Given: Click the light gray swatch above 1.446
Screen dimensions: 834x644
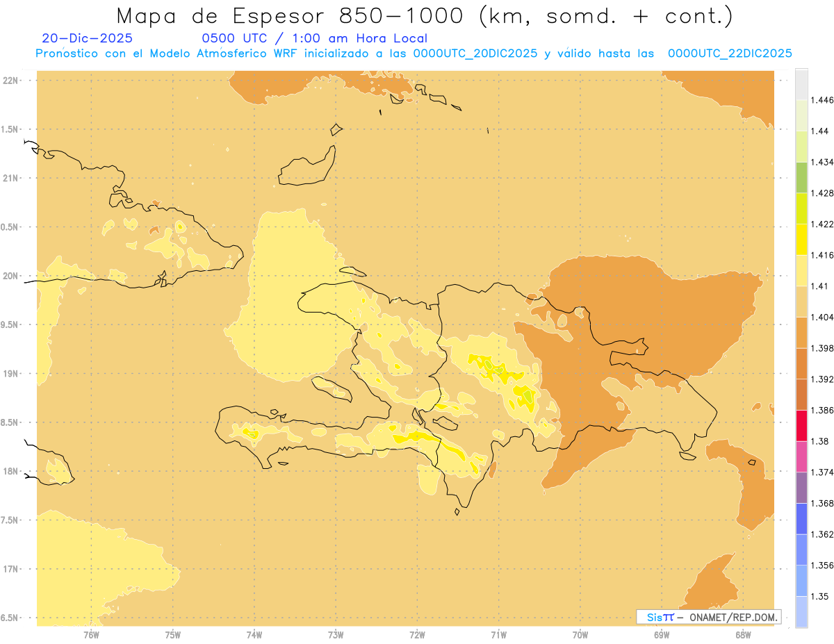Looking at the screenshot, I should [x=801, y=84].
